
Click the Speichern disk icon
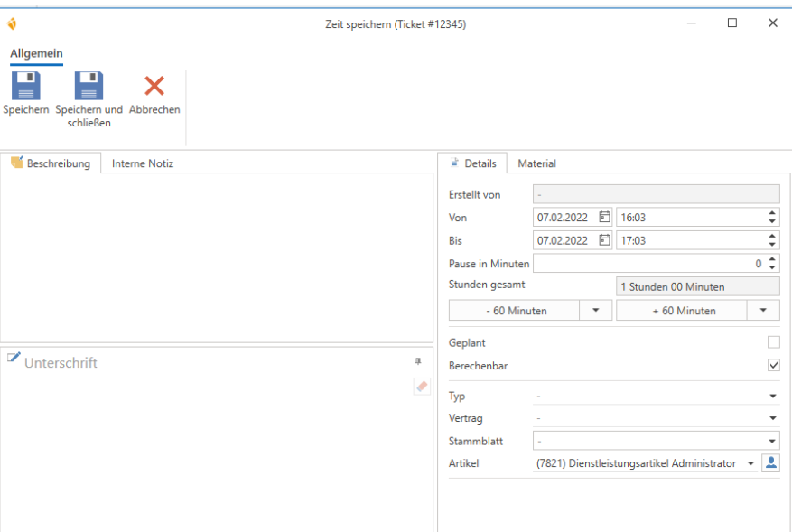click(25, 86)
